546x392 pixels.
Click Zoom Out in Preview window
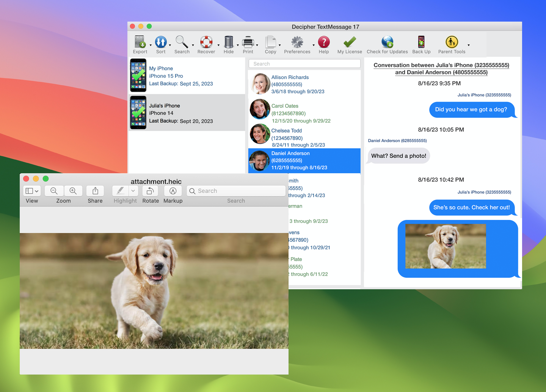tap(54, 191)
